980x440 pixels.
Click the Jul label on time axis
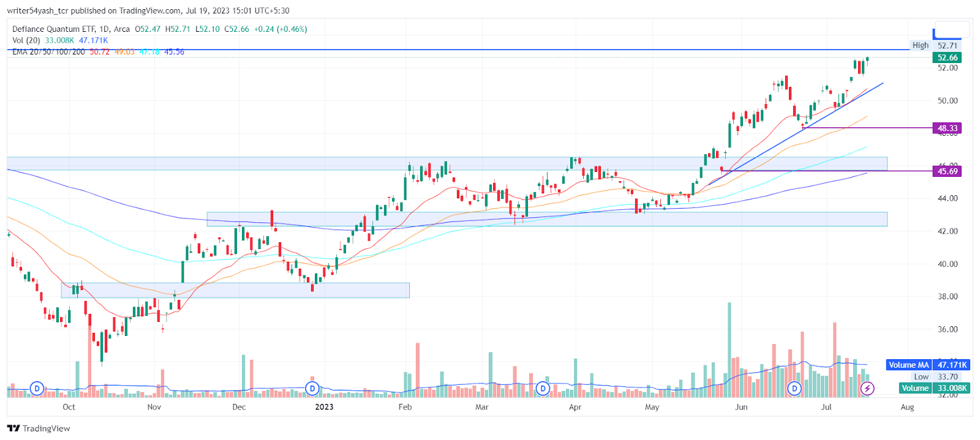point(827,407)
